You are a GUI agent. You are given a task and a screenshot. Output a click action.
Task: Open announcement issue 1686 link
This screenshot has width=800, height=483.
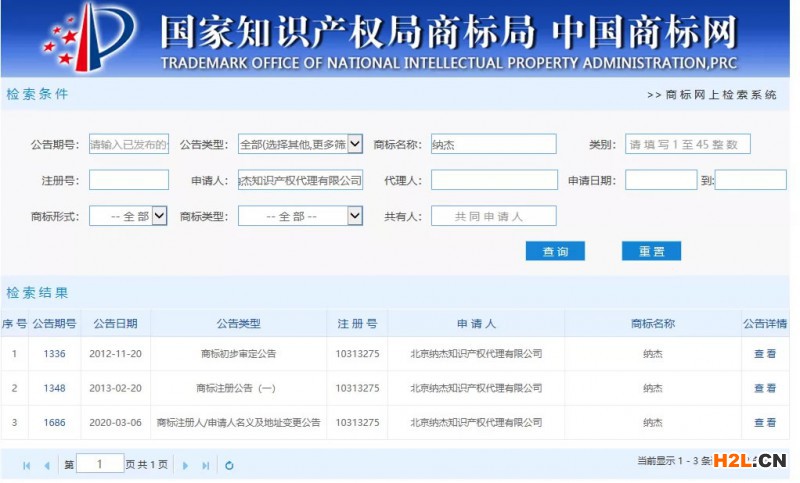point(55,422)
